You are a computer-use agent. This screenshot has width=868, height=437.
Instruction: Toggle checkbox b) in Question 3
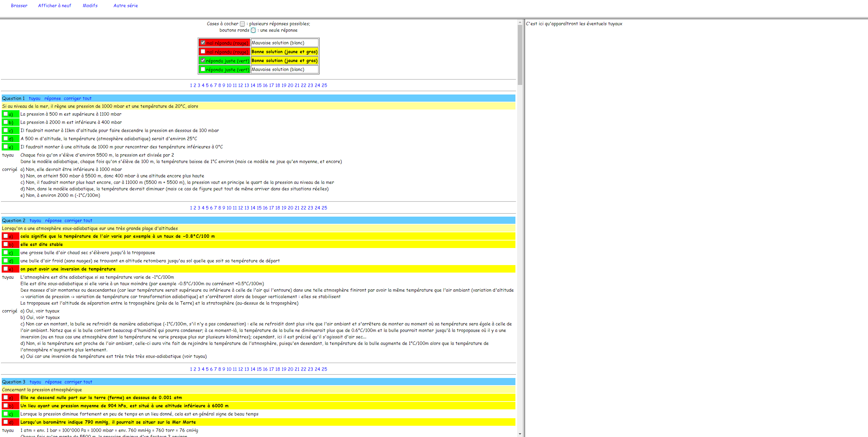[x=6, y=406]
